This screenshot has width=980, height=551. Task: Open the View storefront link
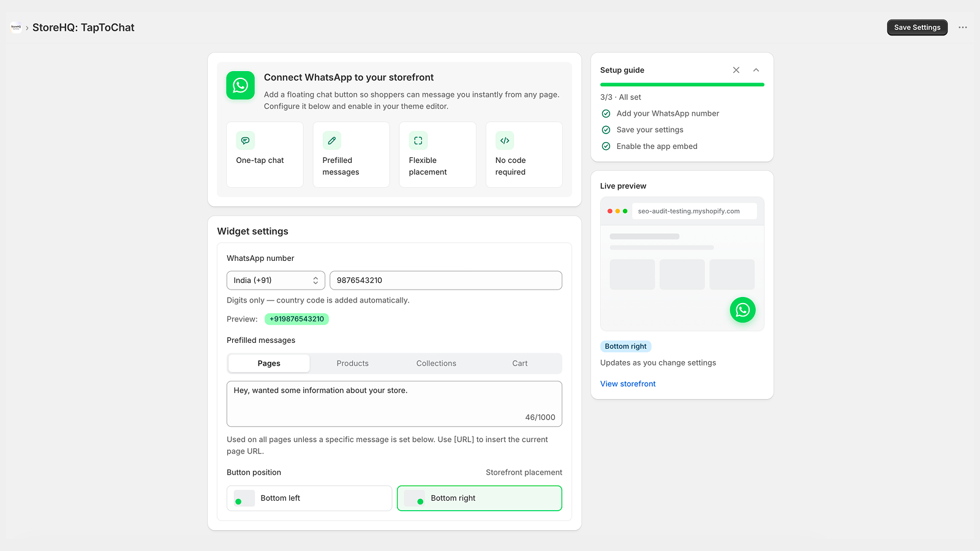click(628, 384)
